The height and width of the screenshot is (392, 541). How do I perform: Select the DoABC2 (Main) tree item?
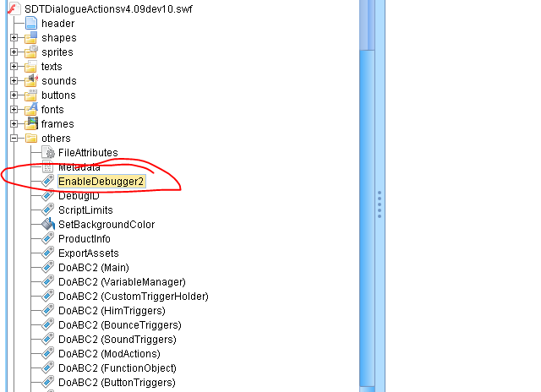coord(93,268)
